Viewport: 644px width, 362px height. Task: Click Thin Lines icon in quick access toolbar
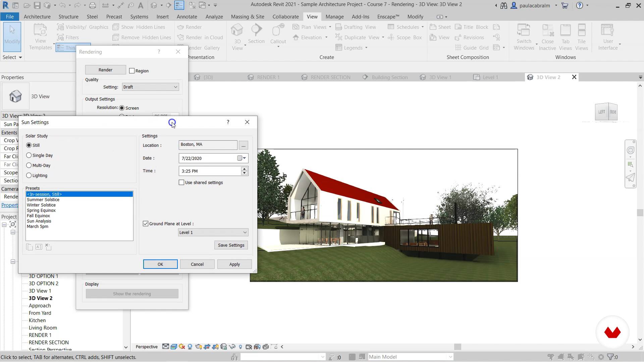coord(179,5)
